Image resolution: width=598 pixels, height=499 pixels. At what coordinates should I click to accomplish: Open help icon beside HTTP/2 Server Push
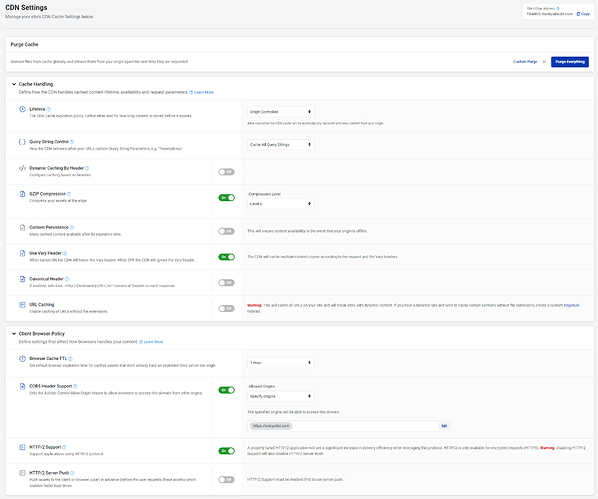(x=72, y=473)
